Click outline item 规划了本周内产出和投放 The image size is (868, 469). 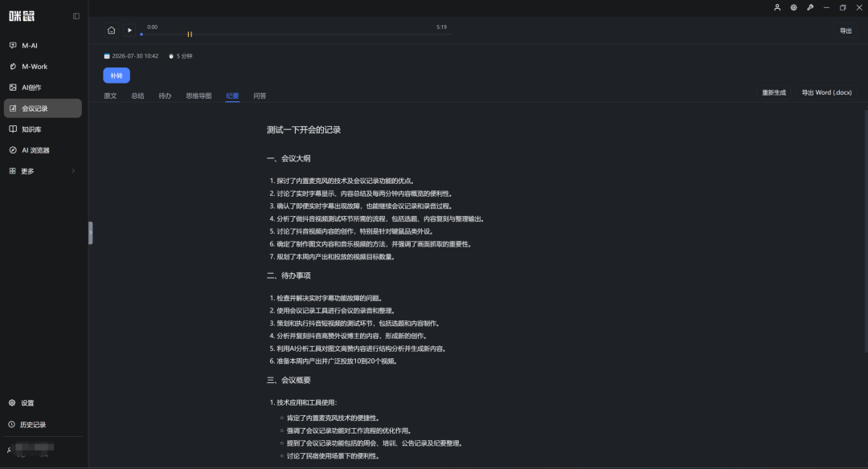pos(332,257)
